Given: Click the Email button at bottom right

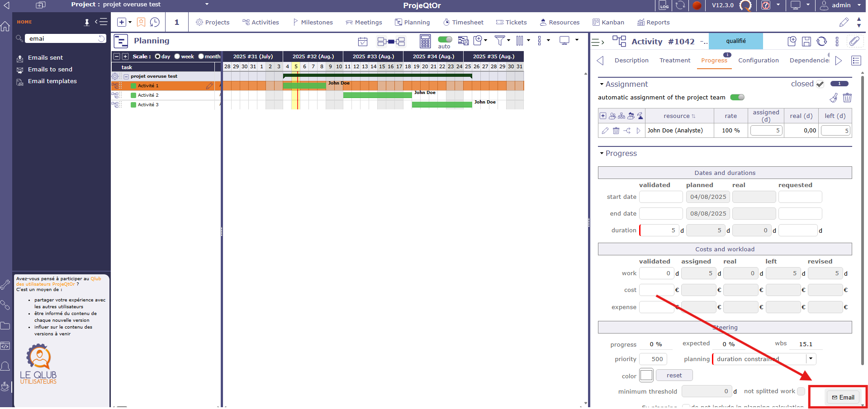Looking at the screenshot, I should click(x=843, y=397).
